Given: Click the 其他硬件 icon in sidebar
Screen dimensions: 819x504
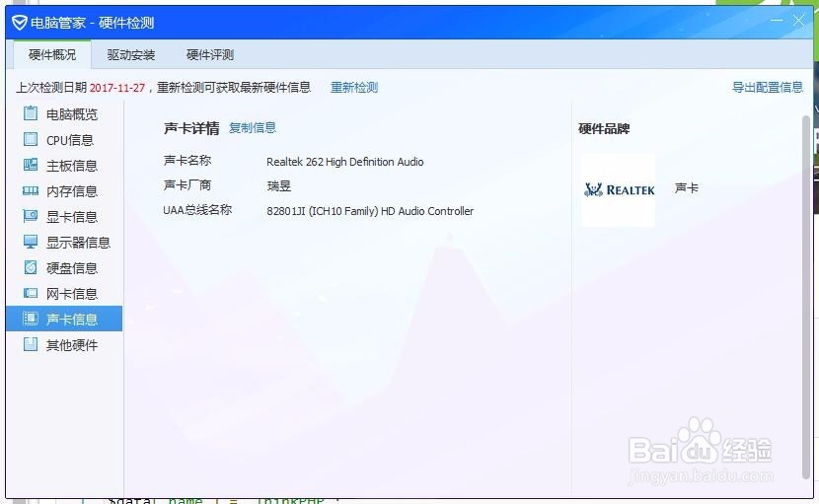Looking at the screenshot, I should (x=31, y=343).
